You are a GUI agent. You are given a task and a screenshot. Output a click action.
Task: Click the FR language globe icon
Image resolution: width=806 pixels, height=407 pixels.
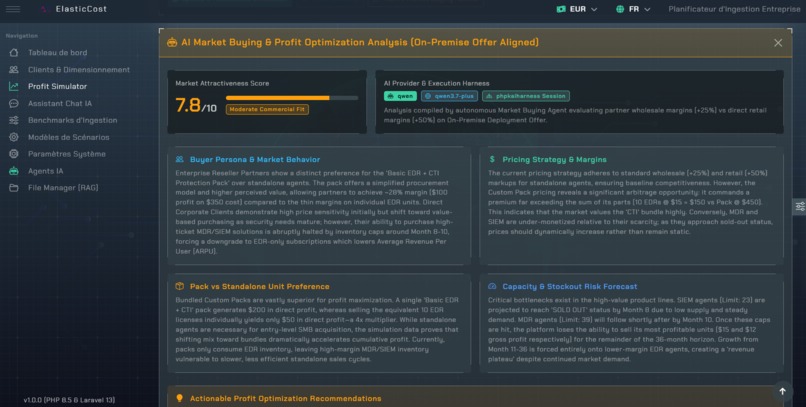tap(620, 9)
